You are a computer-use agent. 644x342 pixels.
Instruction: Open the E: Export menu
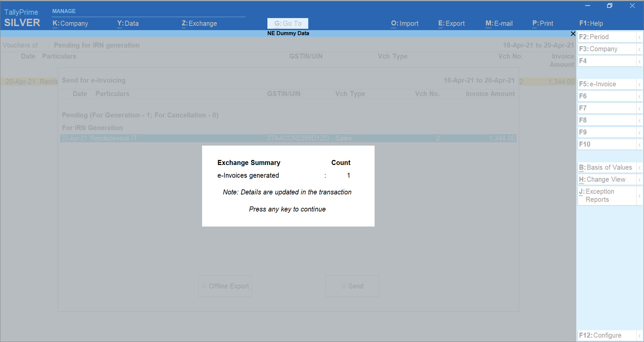click(451, 23)
